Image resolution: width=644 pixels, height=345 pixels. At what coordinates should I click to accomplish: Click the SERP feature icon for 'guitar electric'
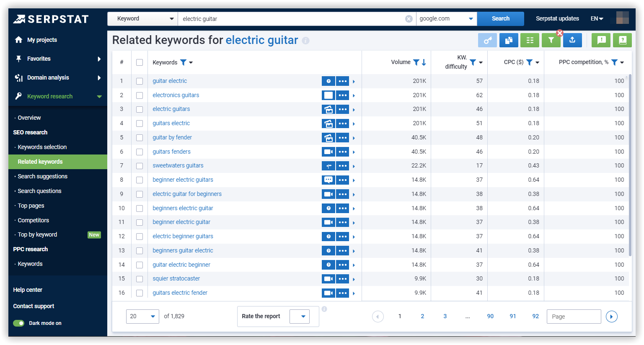pos(328,81)
